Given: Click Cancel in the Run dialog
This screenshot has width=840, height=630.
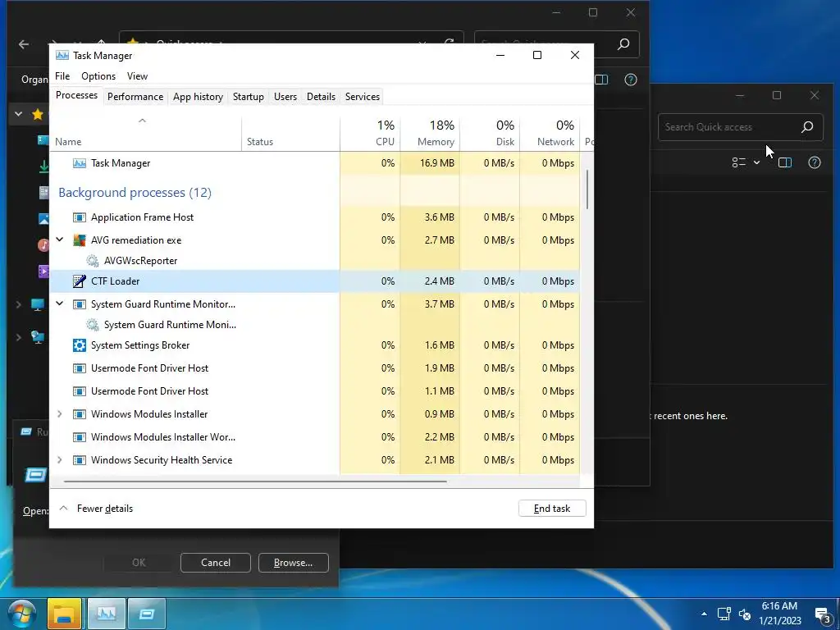Looking at the screenshot, I should point(216,563).
